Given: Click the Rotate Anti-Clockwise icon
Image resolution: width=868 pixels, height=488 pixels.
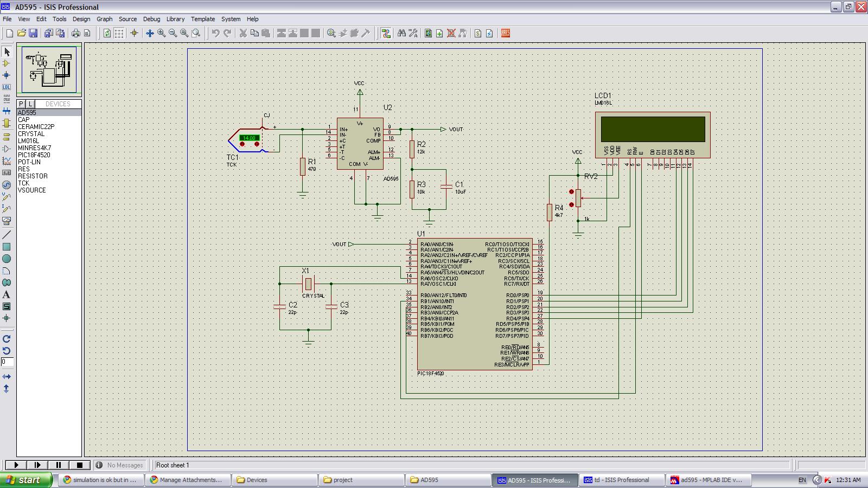Looking at the screenshot, I should 7,351.
